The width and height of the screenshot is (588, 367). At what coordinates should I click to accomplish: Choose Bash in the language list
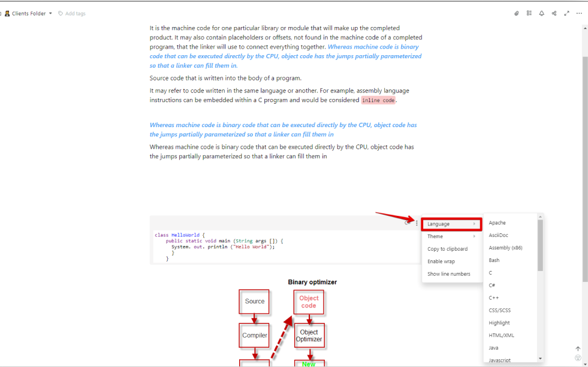tap(494, 260)
